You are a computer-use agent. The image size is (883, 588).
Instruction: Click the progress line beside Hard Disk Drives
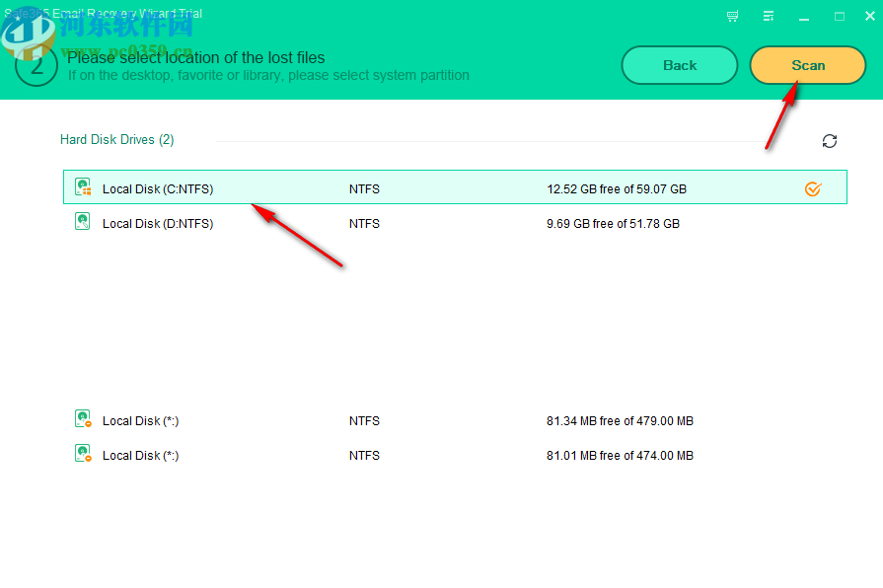click(493, 139)
